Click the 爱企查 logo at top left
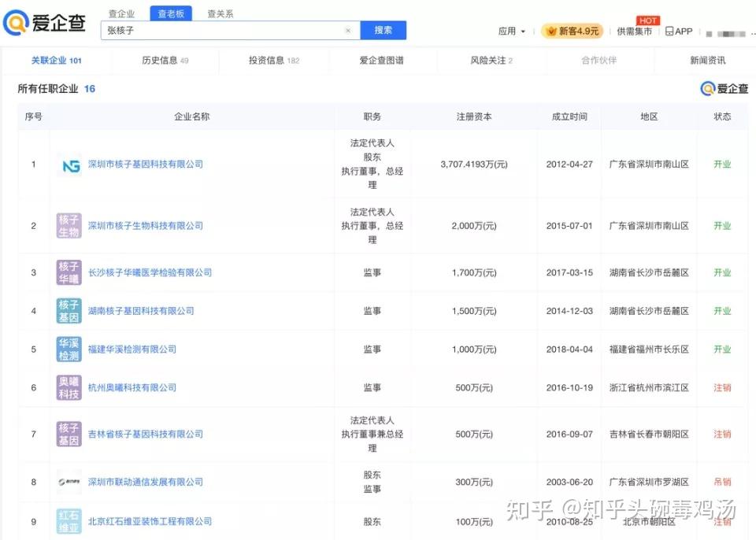The width and height of the screenshot is (756, 540). click(45, 23)
